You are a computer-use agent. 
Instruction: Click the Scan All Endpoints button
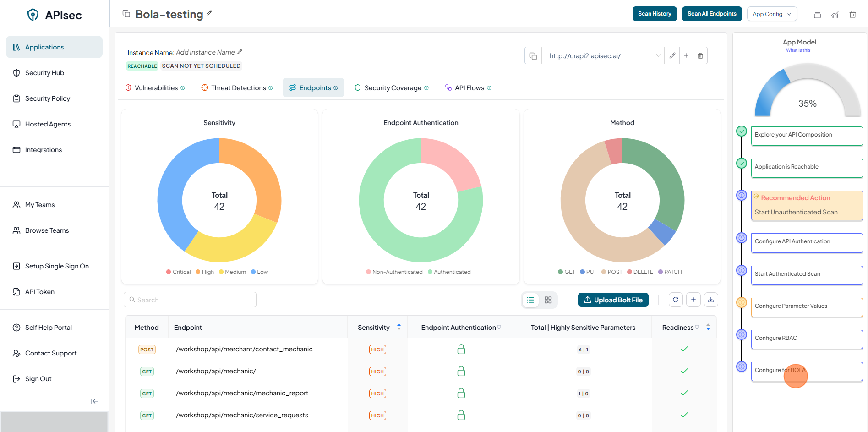(712, 14)
